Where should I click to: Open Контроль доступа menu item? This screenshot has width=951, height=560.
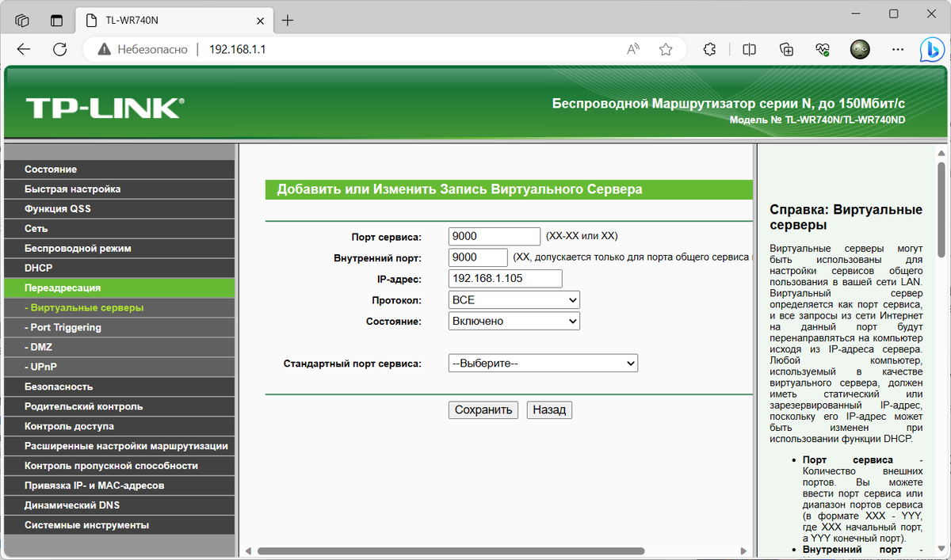coord(120,427)
